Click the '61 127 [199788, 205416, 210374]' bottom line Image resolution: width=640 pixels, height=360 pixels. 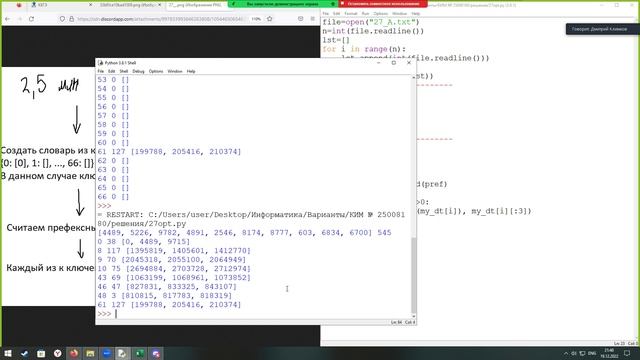coord(169,304)
